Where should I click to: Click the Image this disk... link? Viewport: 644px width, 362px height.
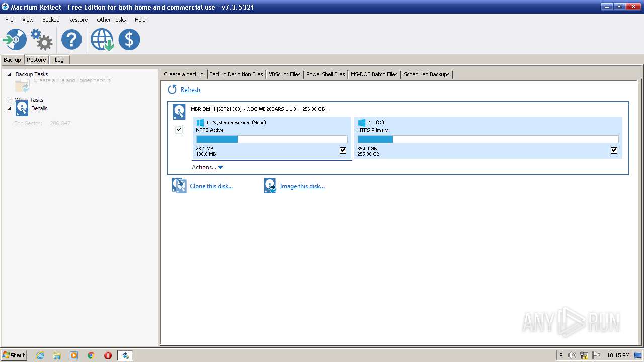click(302, 186)
